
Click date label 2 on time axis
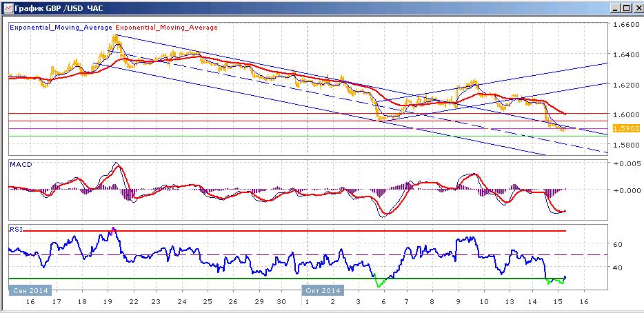coord(332,302)
